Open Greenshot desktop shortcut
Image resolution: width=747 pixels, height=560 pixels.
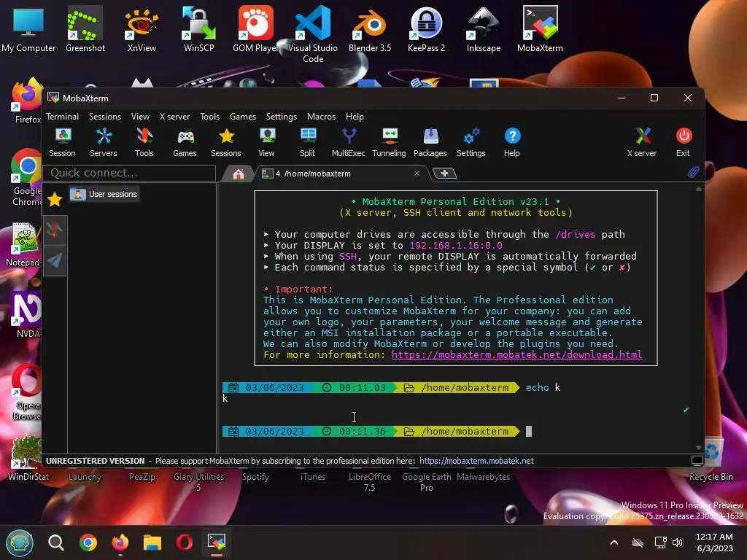click(x=85, y=28)
